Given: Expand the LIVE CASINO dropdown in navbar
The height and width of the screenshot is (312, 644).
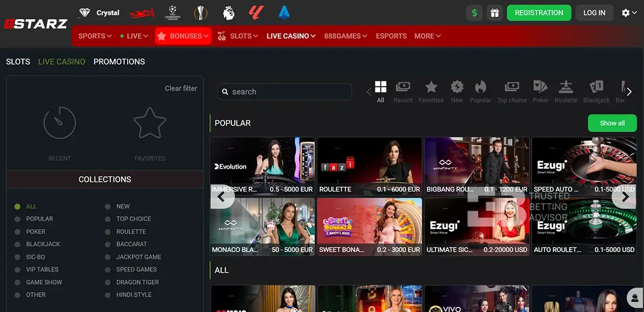Looking at the screenshot, I should pyautogui.click(x=291, y=36).
